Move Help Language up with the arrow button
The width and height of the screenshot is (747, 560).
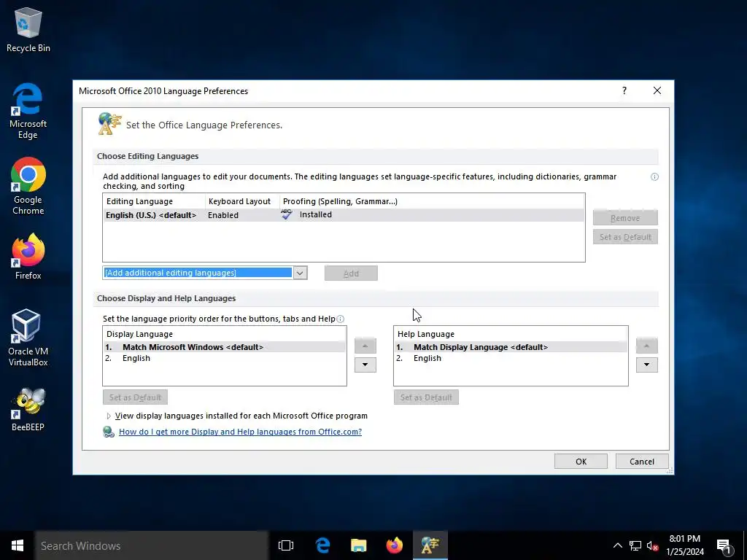pos(646,346)
